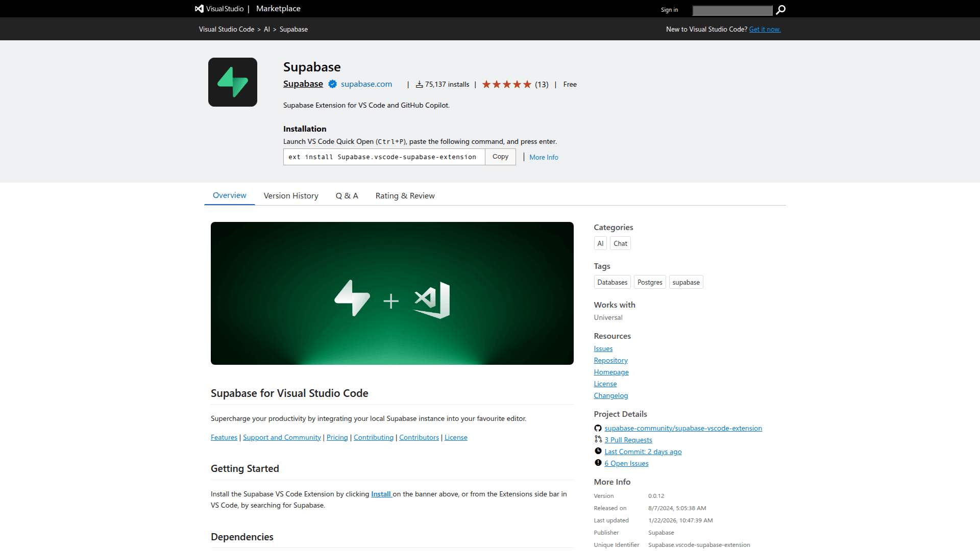This screenshot has height=551, width=980.
Task: Switch to the Version History tab
Action: 291,195
